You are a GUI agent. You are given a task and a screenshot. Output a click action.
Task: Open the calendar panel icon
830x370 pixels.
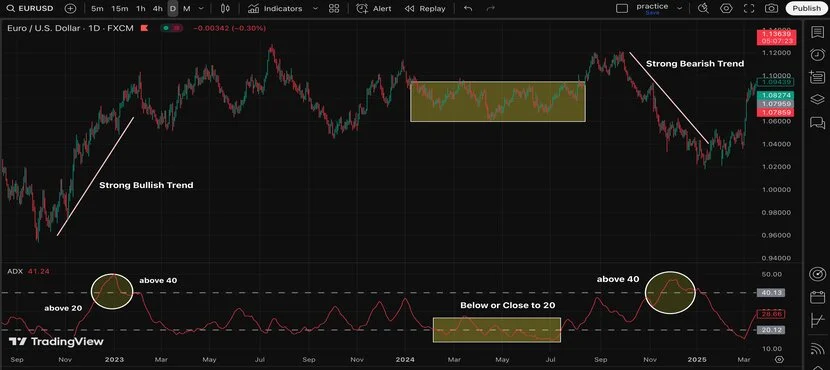pyautogui.click(x=817, y=297)
